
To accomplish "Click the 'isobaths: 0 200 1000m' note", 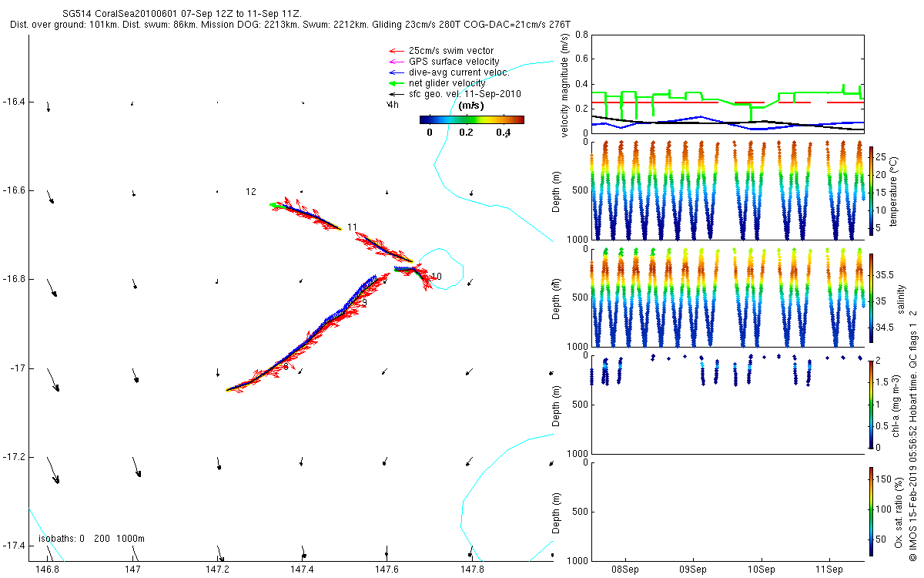I will point(92,538).
